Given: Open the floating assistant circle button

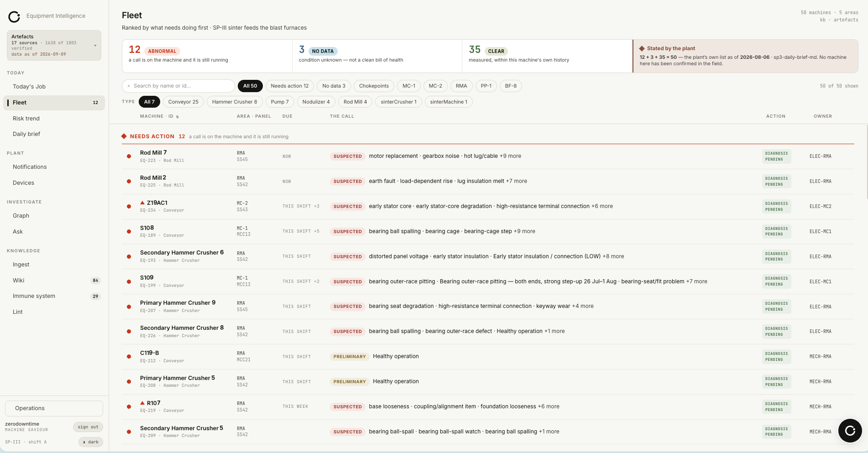Looking at the screenshot, I should (850, 430).
